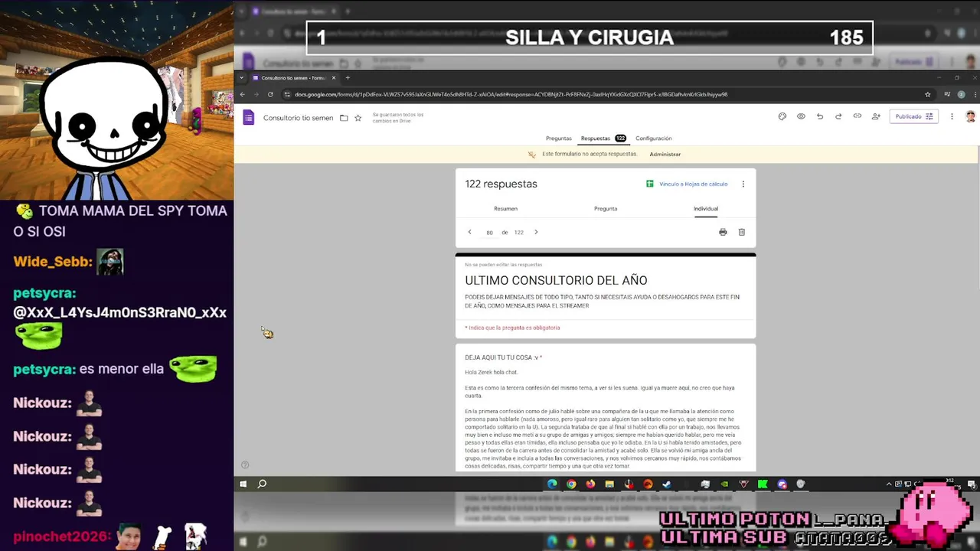This screenshot has width=980, height=551.
Task: Star the Consultorio tio semen form
Action: coord(358,118)
